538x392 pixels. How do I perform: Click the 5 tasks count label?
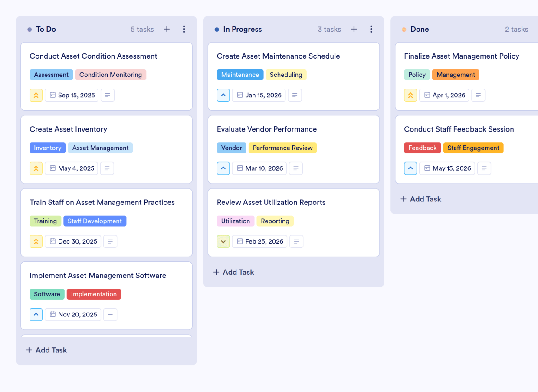[142, 29]
